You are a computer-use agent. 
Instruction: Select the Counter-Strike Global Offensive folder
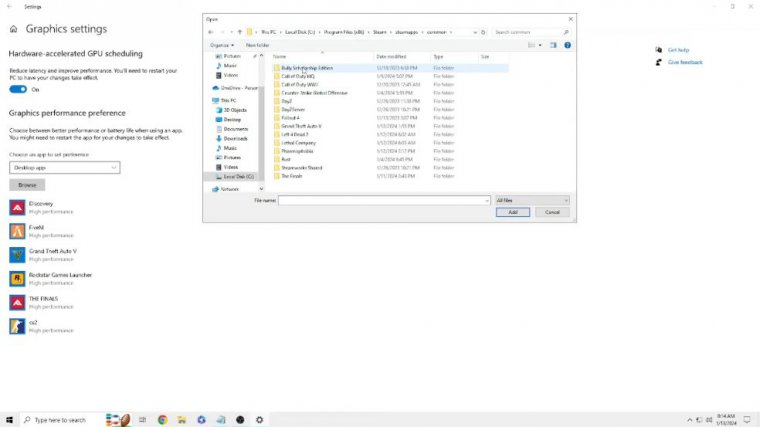tap(314, 93)
